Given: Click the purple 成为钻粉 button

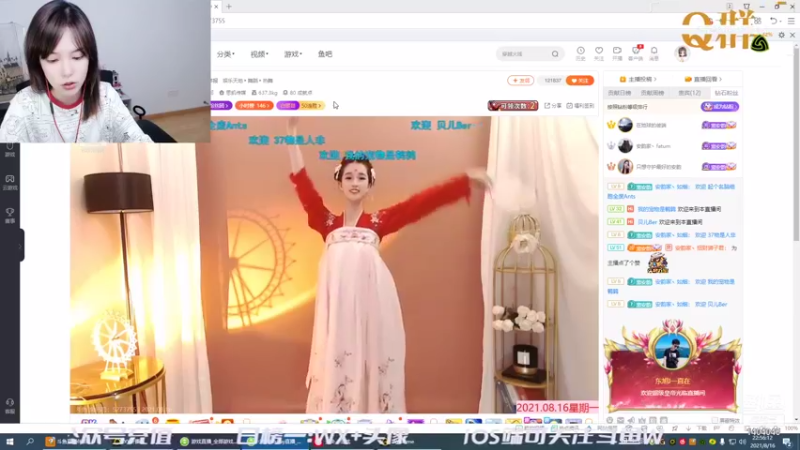Looking at the screenshot, I should 719,107.
